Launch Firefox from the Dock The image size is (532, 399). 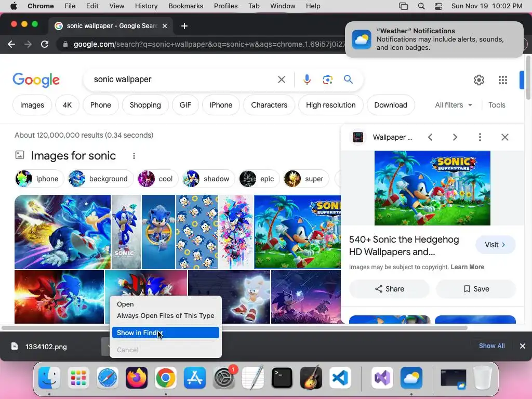pyautogui.click(x=137, y=378)
